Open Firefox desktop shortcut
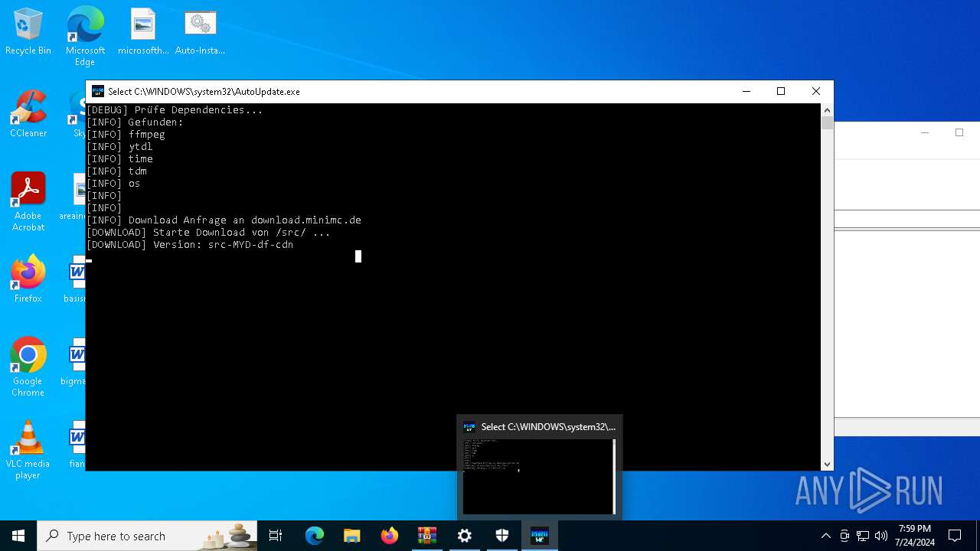The width and height of the screenshot is (980, 551). tap(28, 279)
